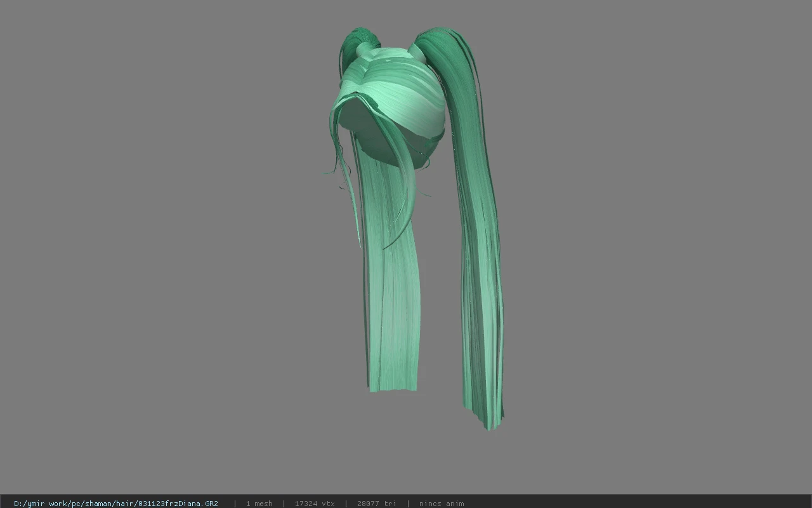The height and width of the screenshot is (508, 812).
Task: Select the "28077 tri" triangle count
Action: pyautogui.click(x=377, y=504)
